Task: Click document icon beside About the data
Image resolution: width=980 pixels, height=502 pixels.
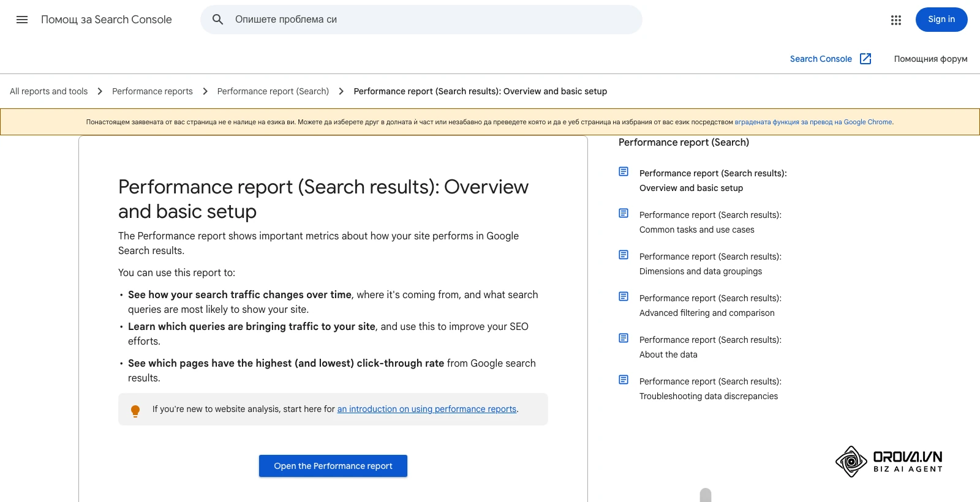Action: coord(624,338)
